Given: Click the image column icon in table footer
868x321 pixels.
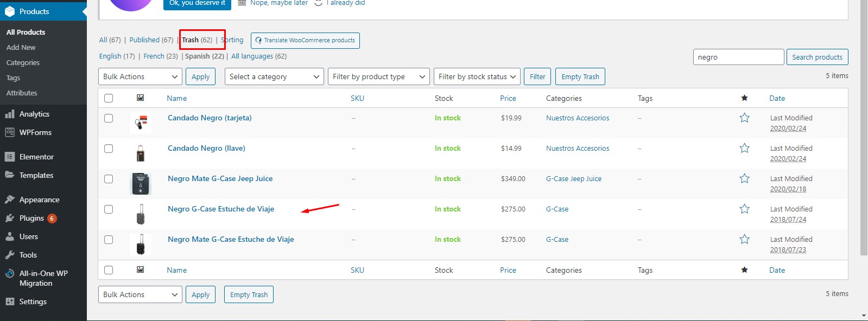Looking at the screenshot, I should [x=140, y=269].
